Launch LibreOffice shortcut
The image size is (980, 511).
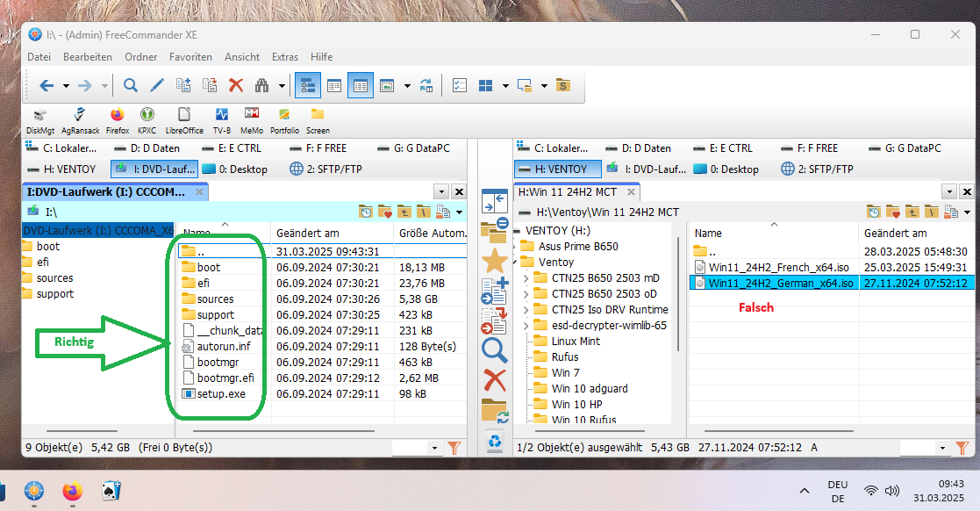(x=184, y=121)
